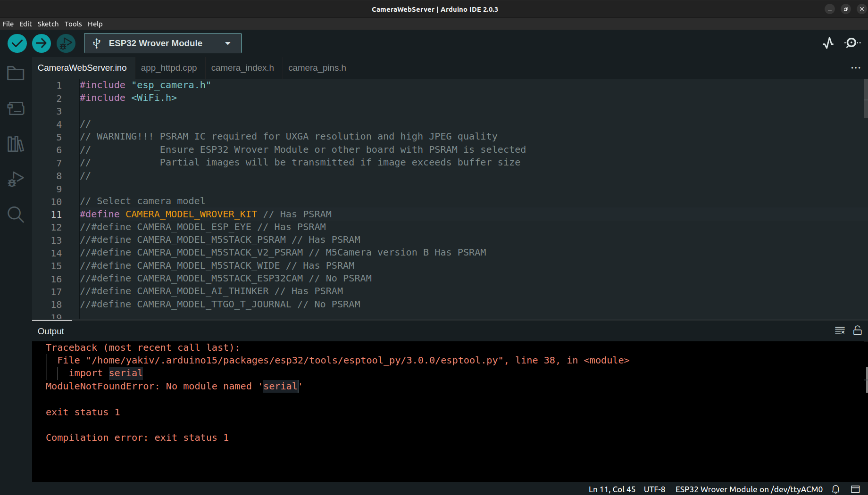Click the WARNING PSRAM IC comment line
The image size is (868, 495).
(289, 136)
